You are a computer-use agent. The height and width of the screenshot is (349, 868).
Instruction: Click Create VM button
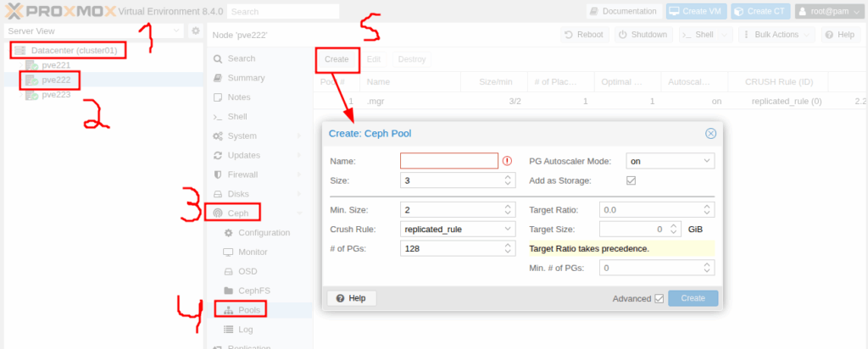coord(697,11)
